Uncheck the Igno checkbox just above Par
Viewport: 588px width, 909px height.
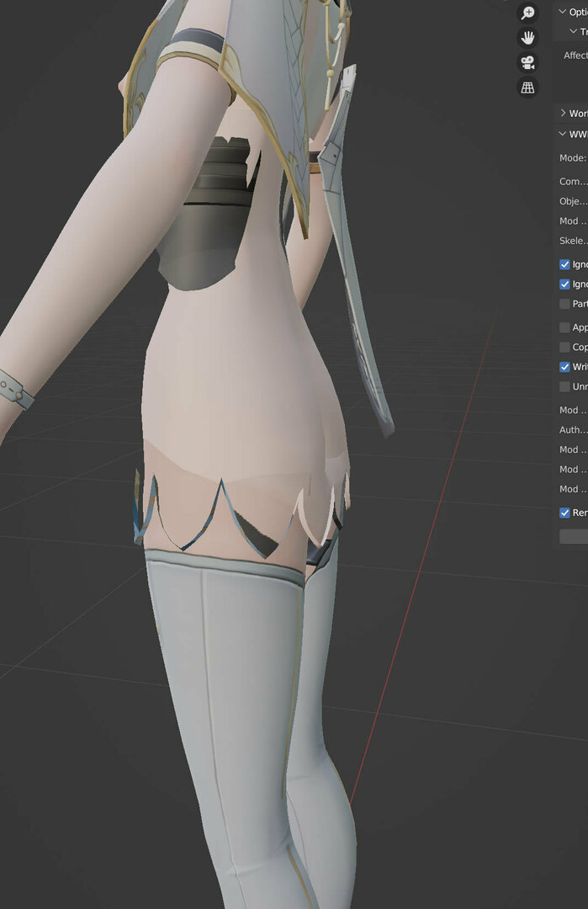pos(564,284)
